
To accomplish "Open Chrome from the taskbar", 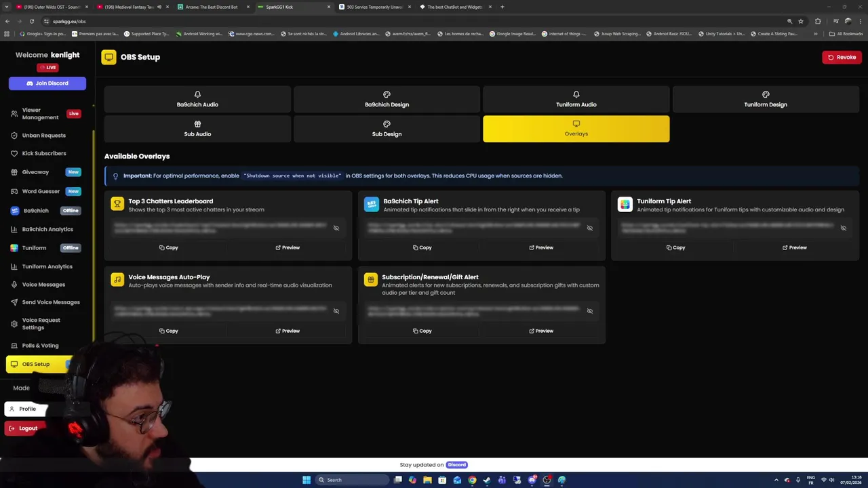I will click(472, 480).
